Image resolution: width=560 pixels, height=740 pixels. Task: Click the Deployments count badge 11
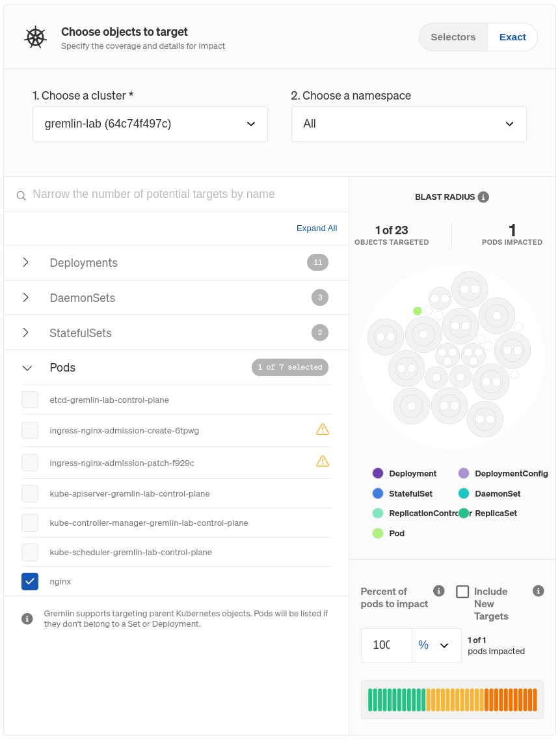(x=318, y=262)
